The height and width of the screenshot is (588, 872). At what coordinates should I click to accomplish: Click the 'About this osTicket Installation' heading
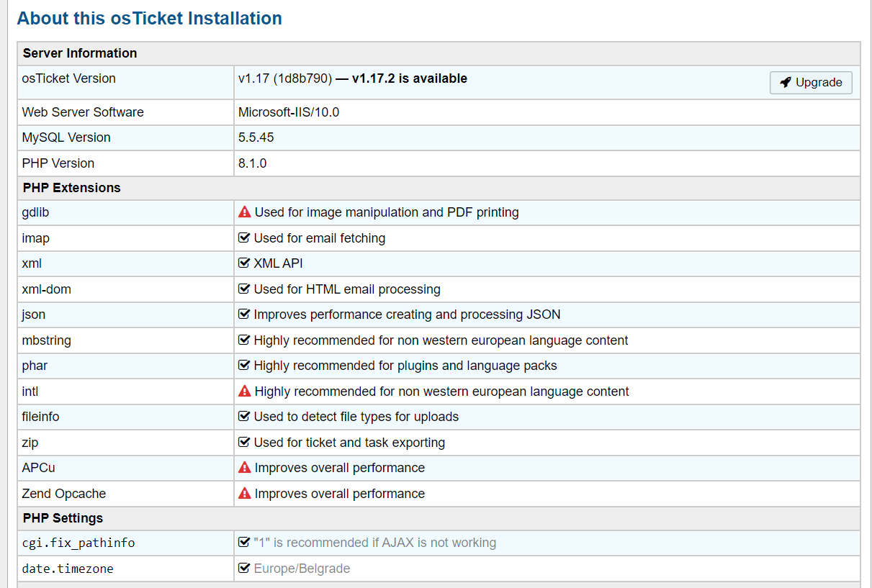(149, 18)
